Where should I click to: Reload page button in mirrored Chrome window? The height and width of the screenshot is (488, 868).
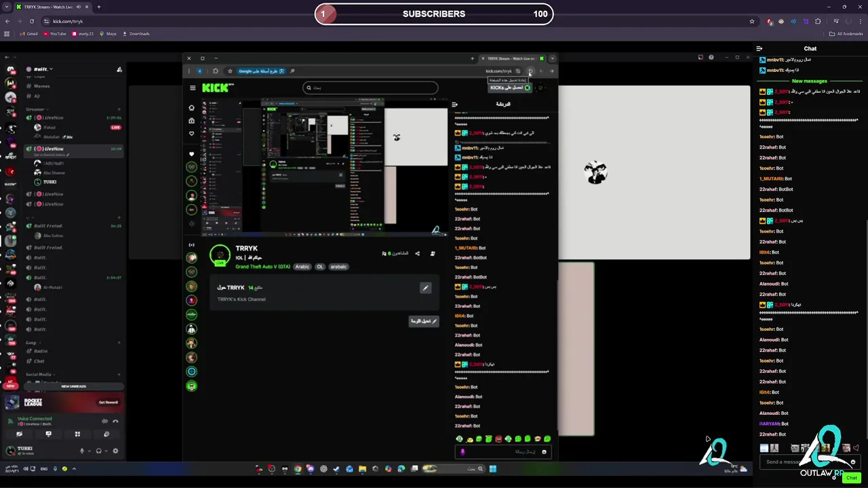(530, 71)
